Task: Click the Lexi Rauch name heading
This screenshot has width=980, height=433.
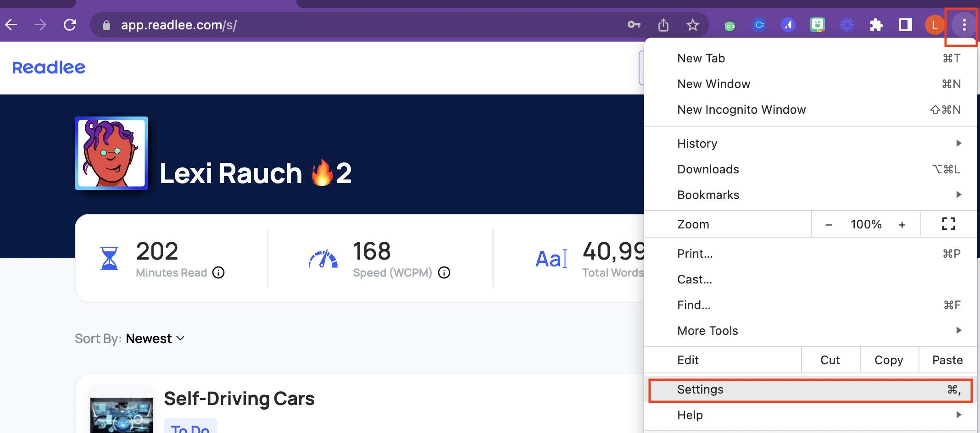Action: click(231, 173)
